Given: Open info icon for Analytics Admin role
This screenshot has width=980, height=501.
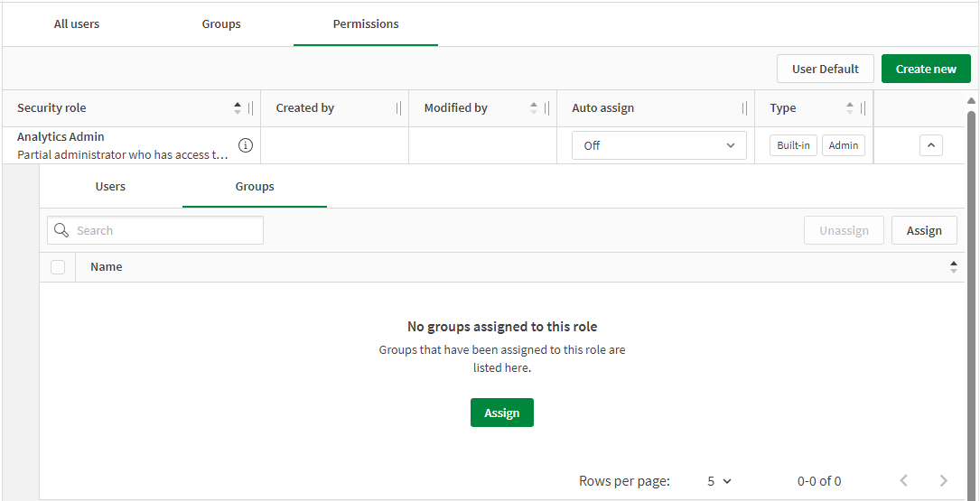Looking at the screenshot, I should click(x=246, y=145).
